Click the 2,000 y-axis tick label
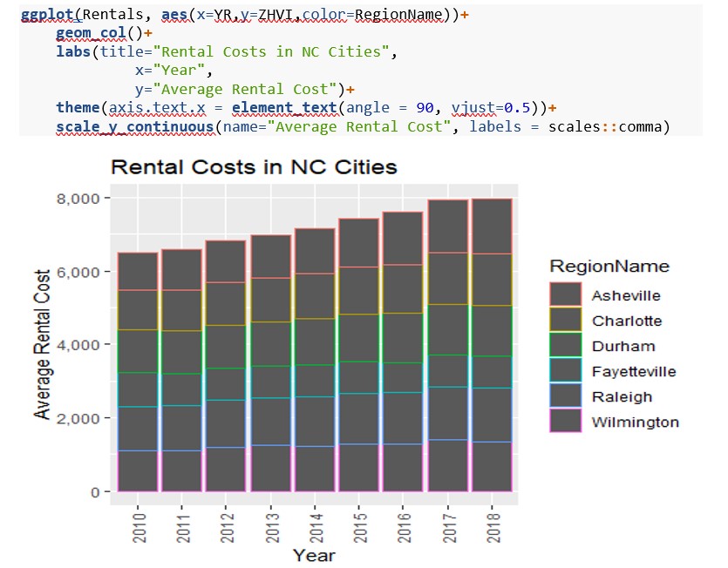Viewport: 728px width, 568px height. pos(78,418)
